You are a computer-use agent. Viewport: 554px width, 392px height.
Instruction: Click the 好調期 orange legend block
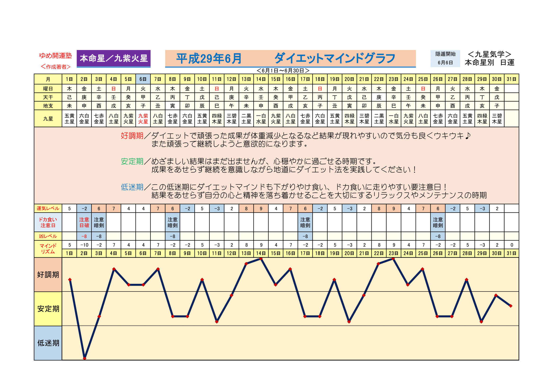(x=48, y=274)
